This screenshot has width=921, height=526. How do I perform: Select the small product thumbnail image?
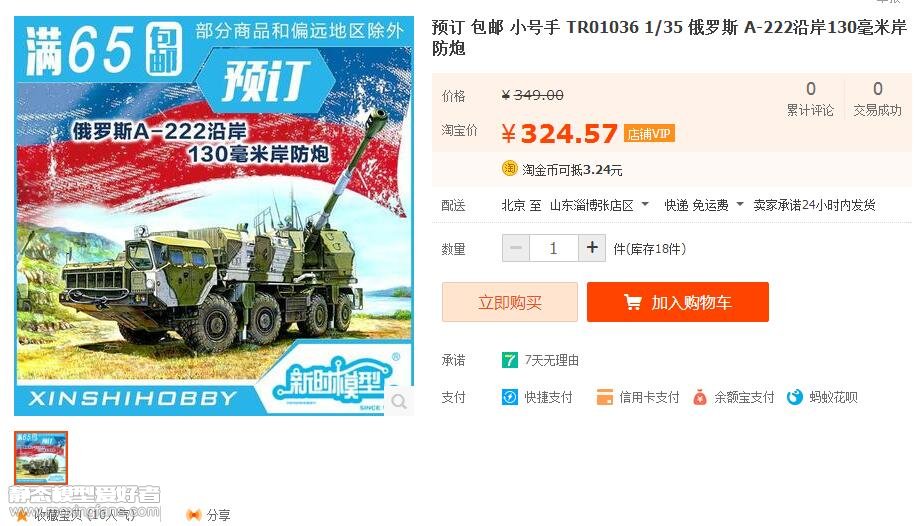[41, 458]
